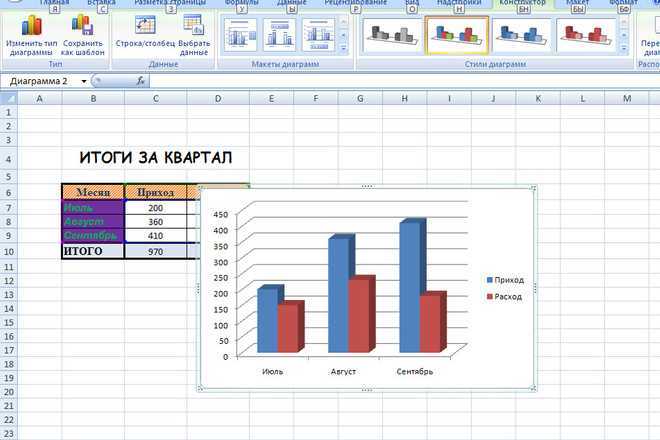This screenshot has height=440, width=660.
Task: Click the Select All corner button
Action: 9,99
